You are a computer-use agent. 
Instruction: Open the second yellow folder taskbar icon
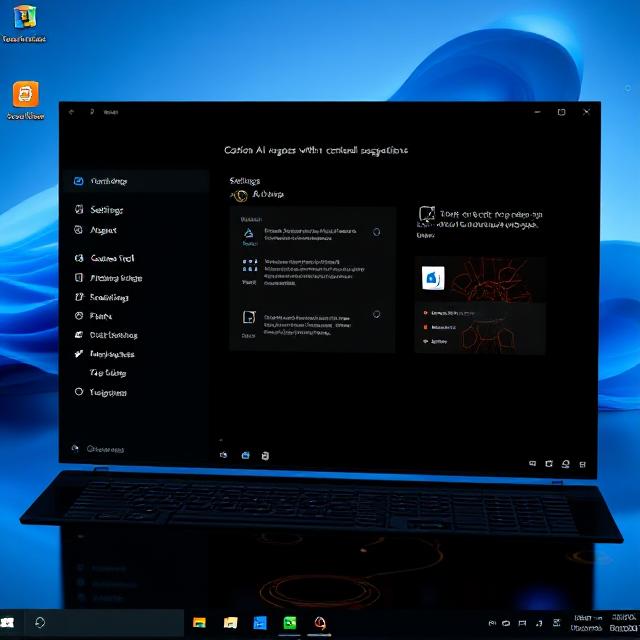230,623
